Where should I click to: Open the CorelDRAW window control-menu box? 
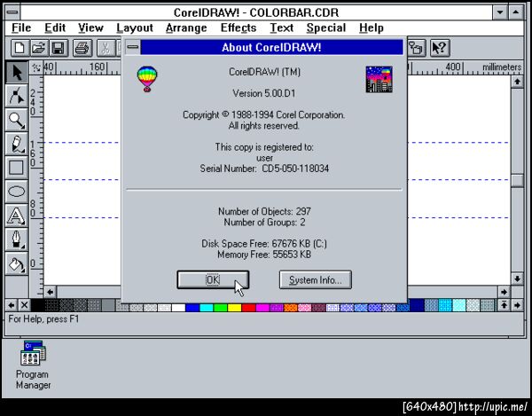click(x=12, y=12)
